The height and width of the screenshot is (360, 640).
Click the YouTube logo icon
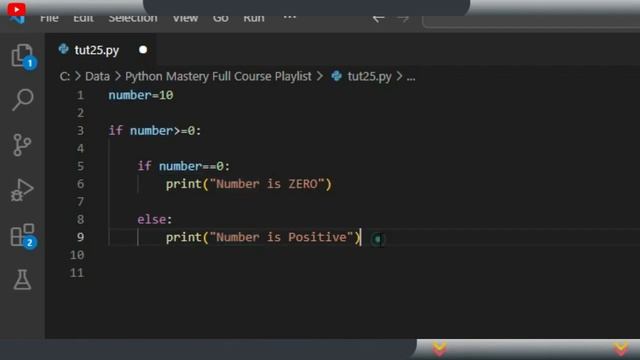(16, 9)
